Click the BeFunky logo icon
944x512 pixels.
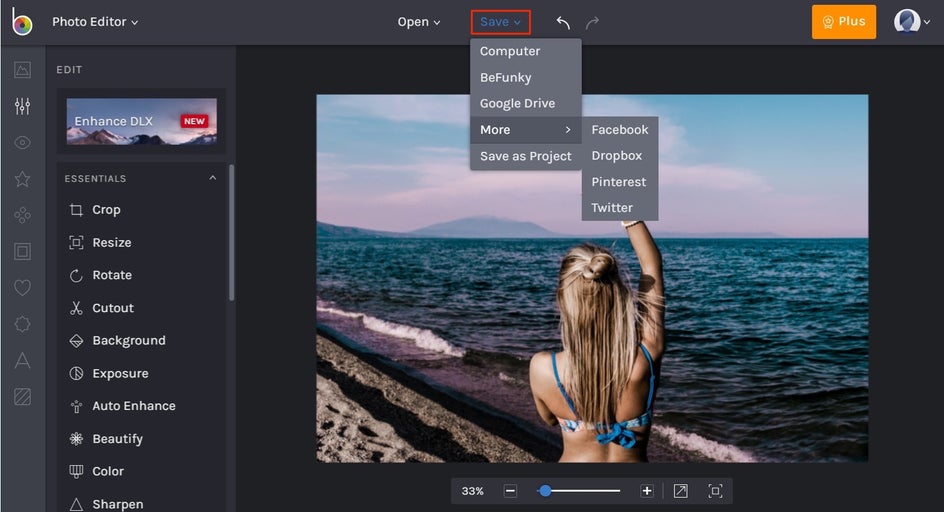(x=22, y=22)
